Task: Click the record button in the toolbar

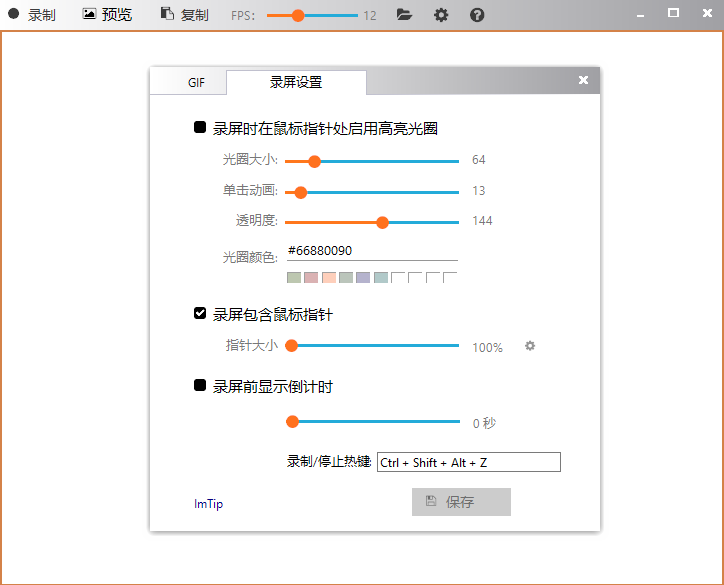Action: [x=32, y=15]
